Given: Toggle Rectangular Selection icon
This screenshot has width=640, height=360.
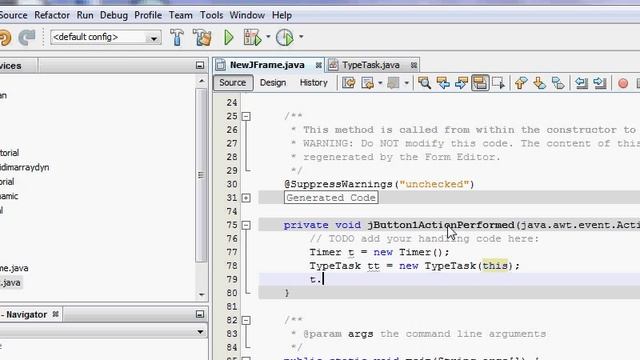Looking at the screenshot, I should click(499, 83).
